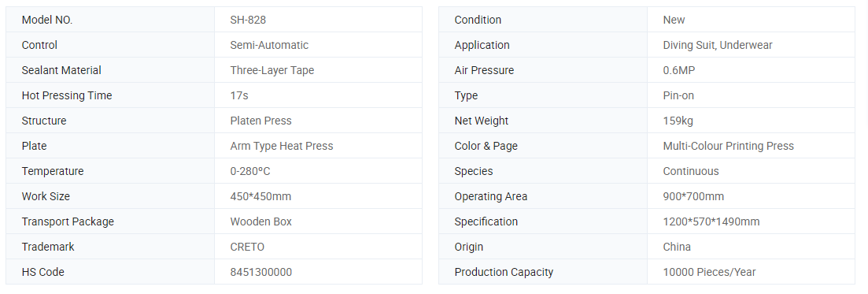Click the 0.6MP air pressure value
The height and width of the screenshot is (294, 868).
point(678,70)
